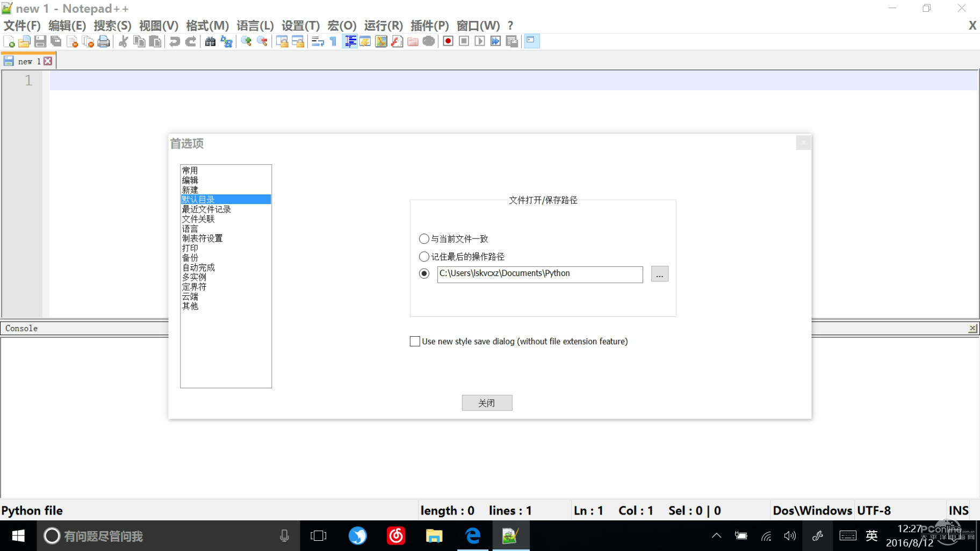The image size is (980, 551).
Task: Click the Zoom Out icon
Action: click(x=262, y=41)
